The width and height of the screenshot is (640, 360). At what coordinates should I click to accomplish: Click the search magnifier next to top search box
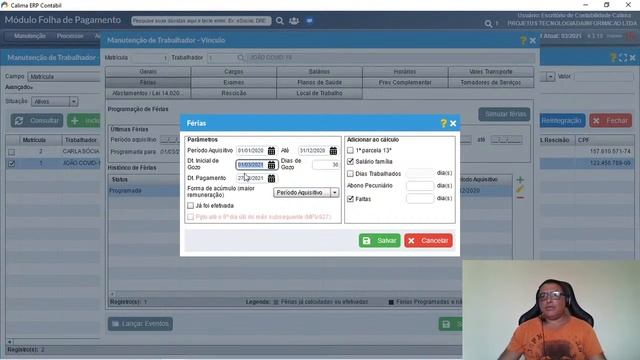click(280, 20)
